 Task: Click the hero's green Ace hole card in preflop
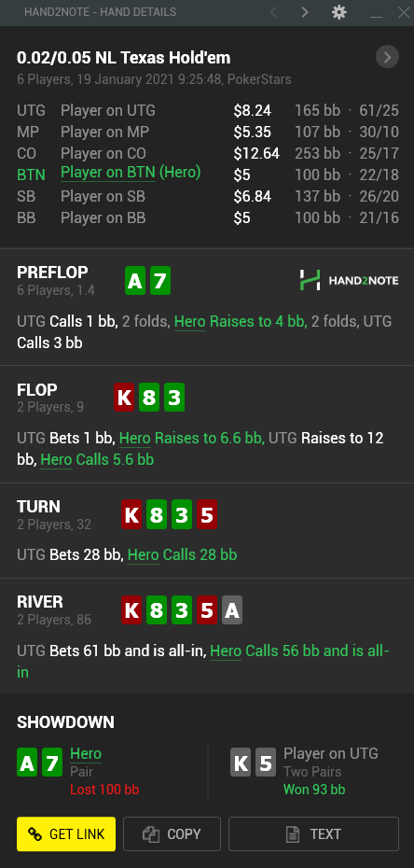135,281
